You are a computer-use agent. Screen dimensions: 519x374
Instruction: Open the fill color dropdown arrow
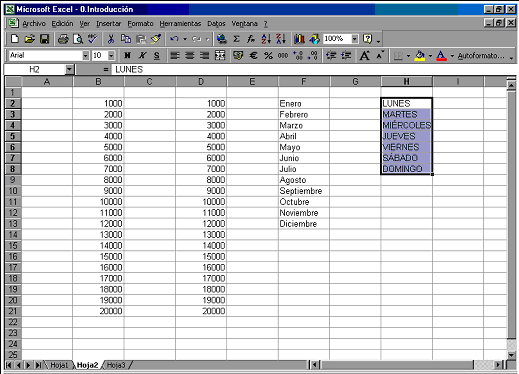430,55
